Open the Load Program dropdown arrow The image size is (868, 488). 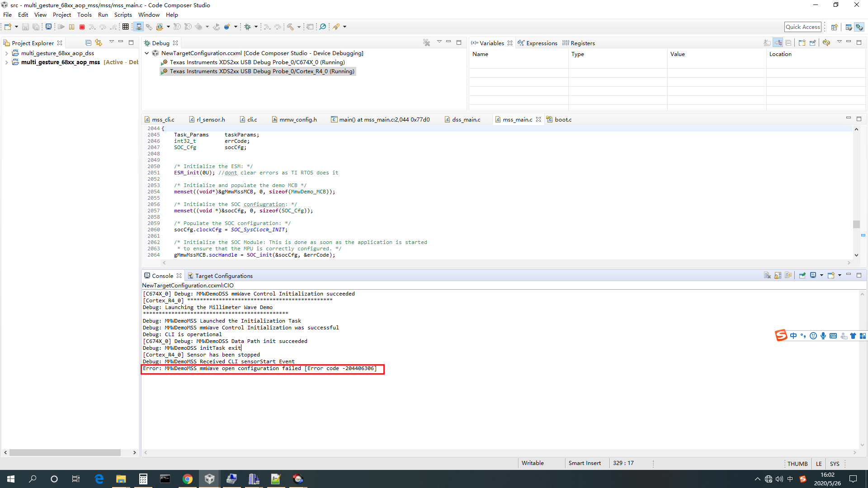click(168, 27)
